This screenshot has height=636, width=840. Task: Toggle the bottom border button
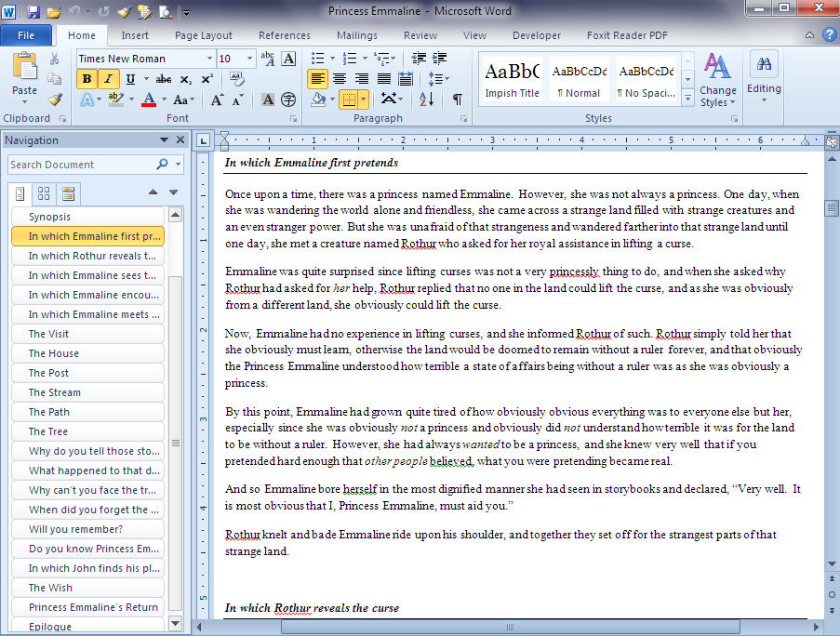click(349, 99)
